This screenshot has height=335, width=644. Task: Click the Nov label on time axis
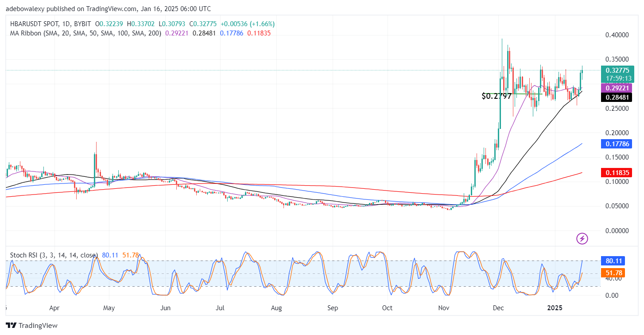444,308
